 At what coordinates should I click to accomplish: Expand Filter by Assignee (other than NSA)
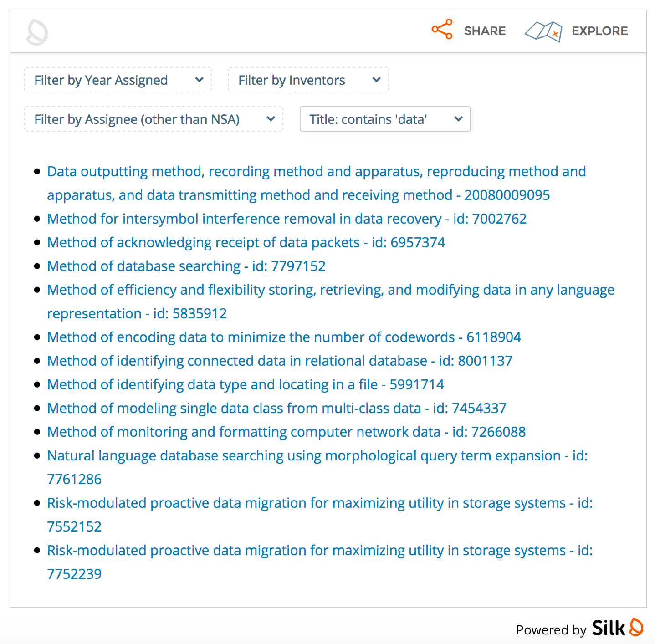pyautogui.click(x=154, y=119)
